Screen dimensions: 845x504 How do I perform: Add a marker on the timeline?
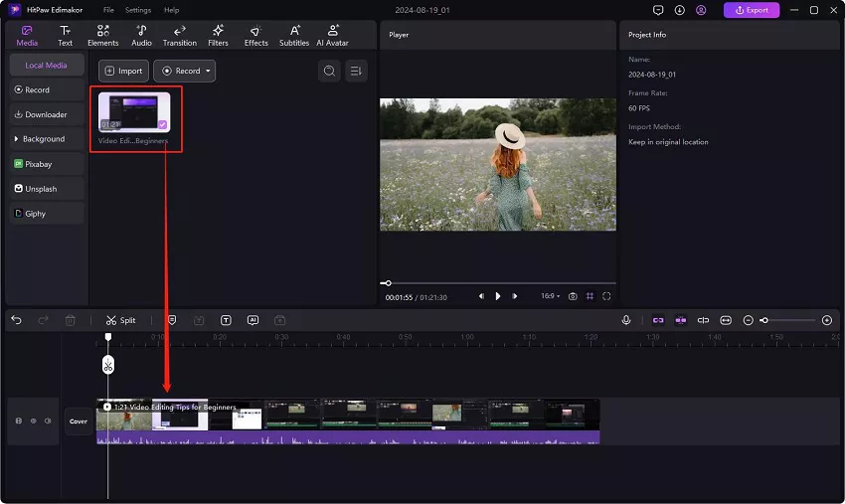[x=172, y=320]
